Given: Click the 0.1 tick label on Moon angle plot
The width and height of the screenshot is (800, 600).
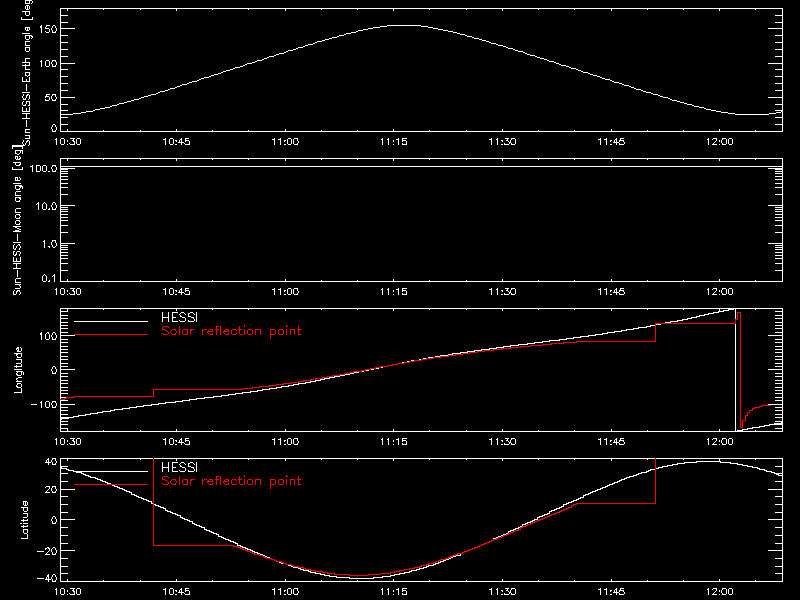Looking at the screenshot, I should 49,278.
